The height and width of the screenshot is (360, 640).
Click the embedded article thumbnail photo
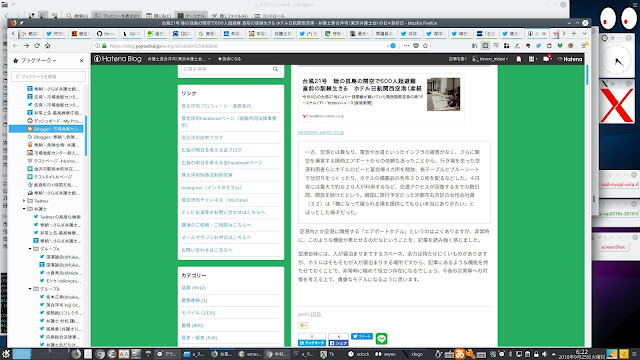pos(443,94)
